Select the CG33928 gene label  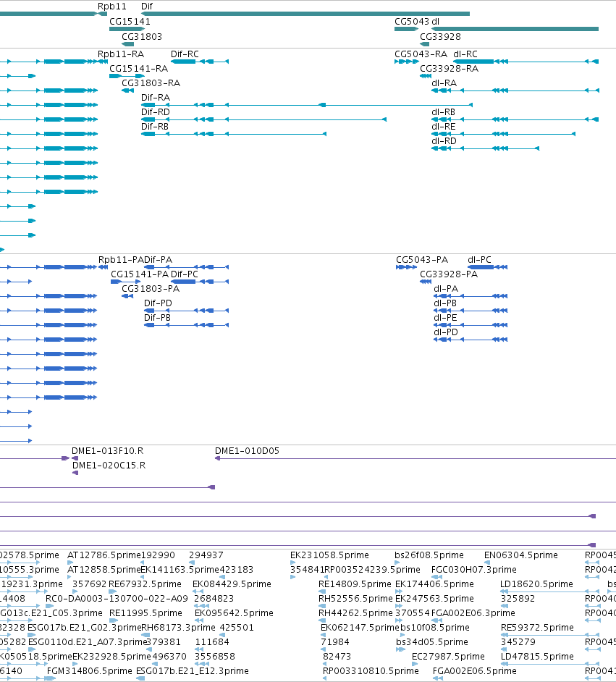click(440, 36)
